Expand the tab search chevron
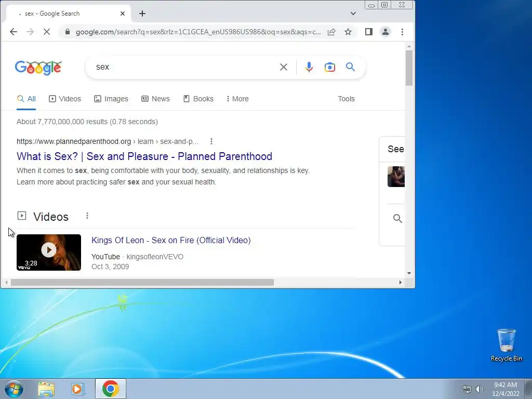Image resolution: width=532 pixels, height=399 pixels. tap(353, 14)
